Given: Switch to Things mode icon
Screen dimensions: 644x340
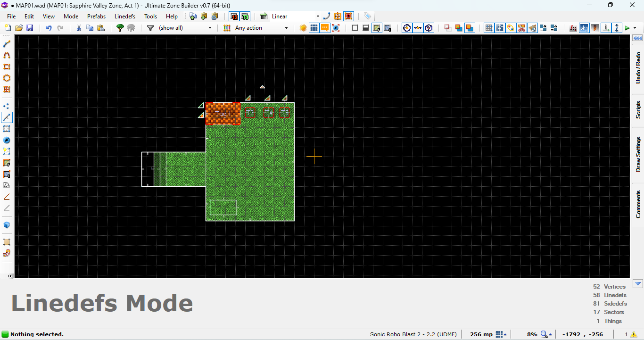Looking at the screenshot, I should 7,140.
